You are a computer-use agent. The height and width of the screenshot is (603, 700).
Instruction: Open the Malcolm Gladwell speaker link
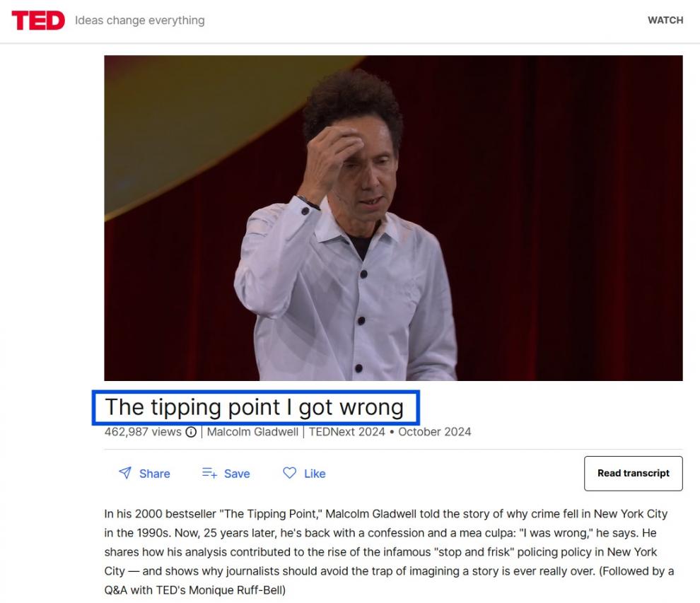click(x=252, y=432)
